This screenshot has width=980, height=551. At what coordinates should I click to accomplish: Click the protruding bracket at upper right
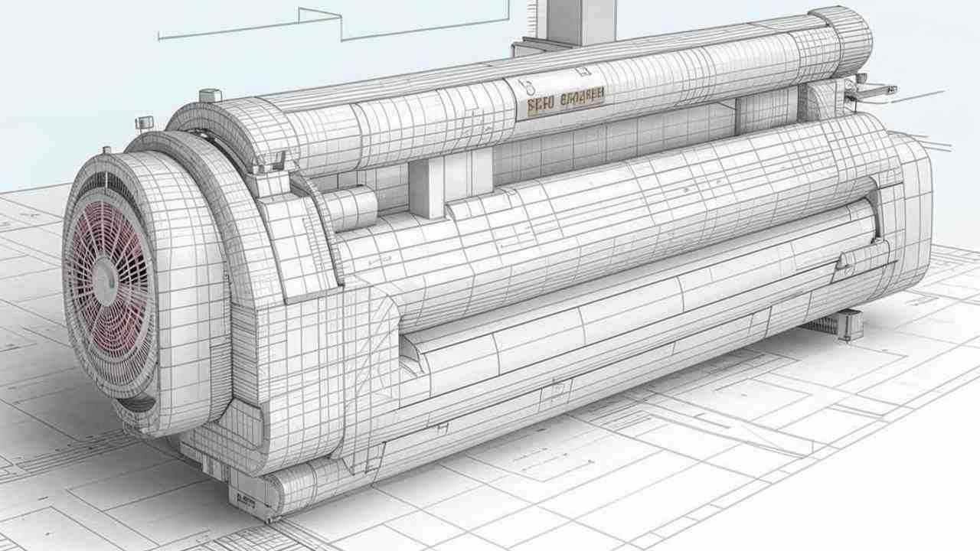(x=873, y=90)
